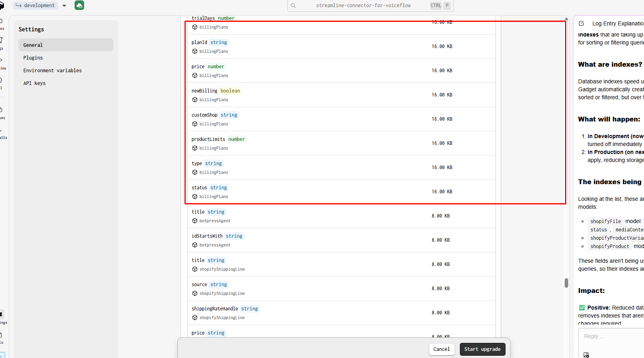Click the cube icon in the shippingRateHandle row

click(195, 318)
